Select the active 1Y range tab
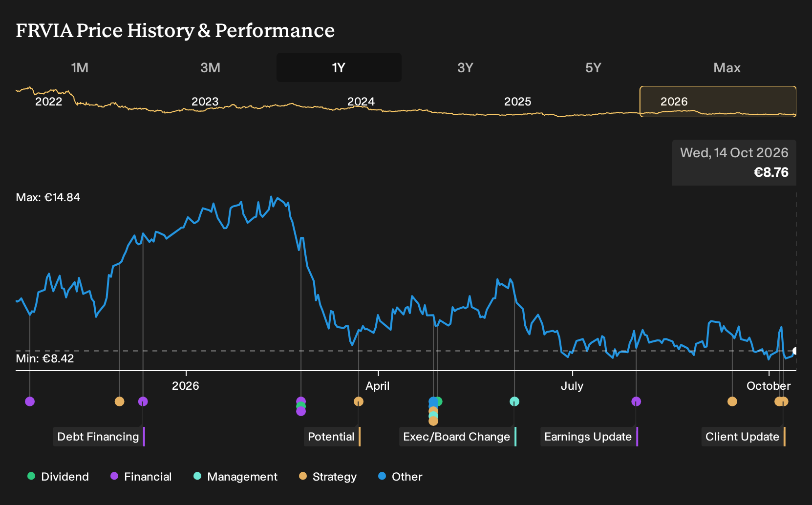 [339, 67]
